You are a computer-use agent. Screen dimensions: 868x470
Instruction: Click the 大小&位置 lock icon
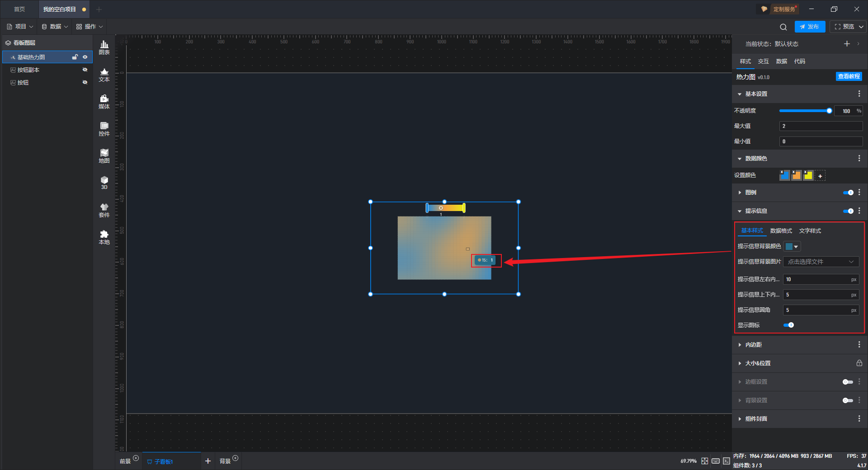[859, 363]
